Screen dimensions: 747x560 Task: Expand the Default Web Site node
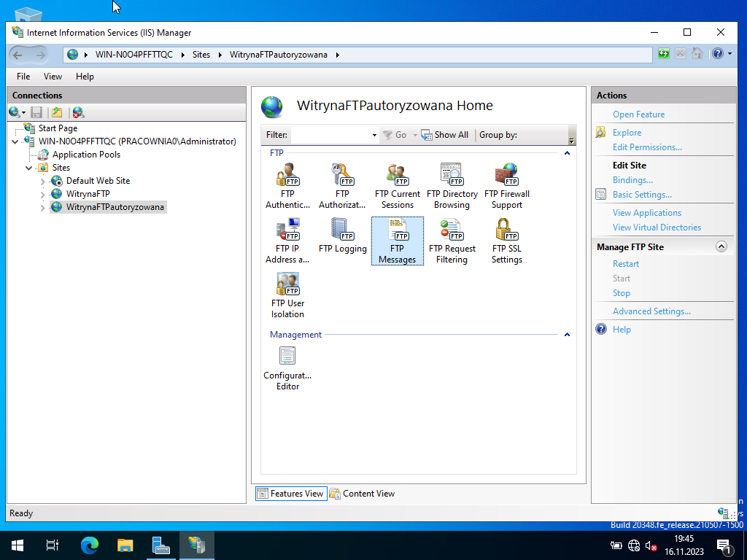42,182
